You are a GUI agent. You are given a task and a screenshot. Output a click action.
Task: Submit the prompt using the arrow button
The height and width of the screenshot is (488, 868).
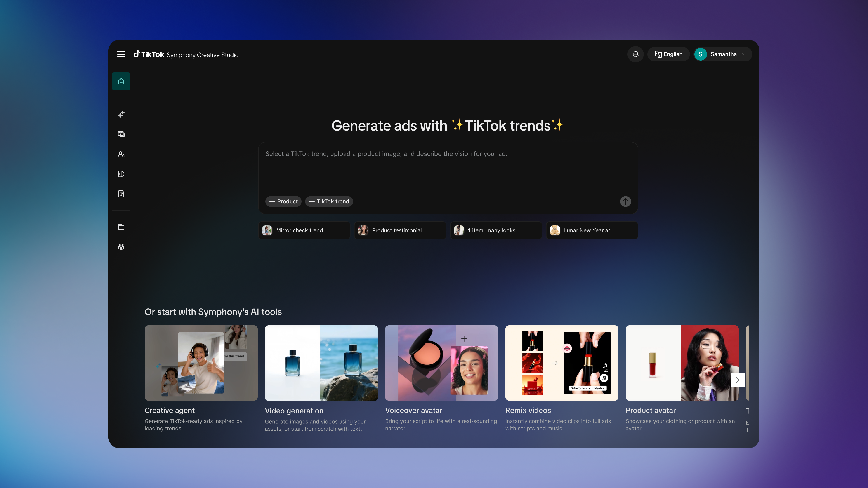[625, 201]
